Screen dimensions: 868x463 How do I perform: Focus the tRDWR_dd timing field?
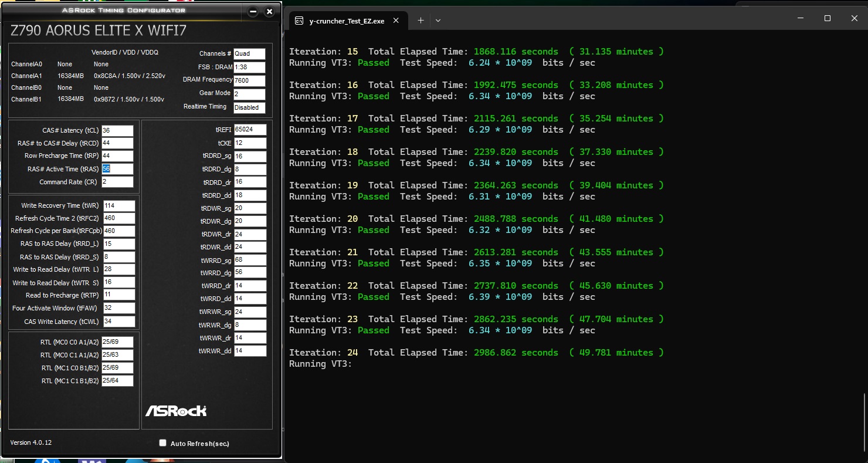click(x=250, y=247)
